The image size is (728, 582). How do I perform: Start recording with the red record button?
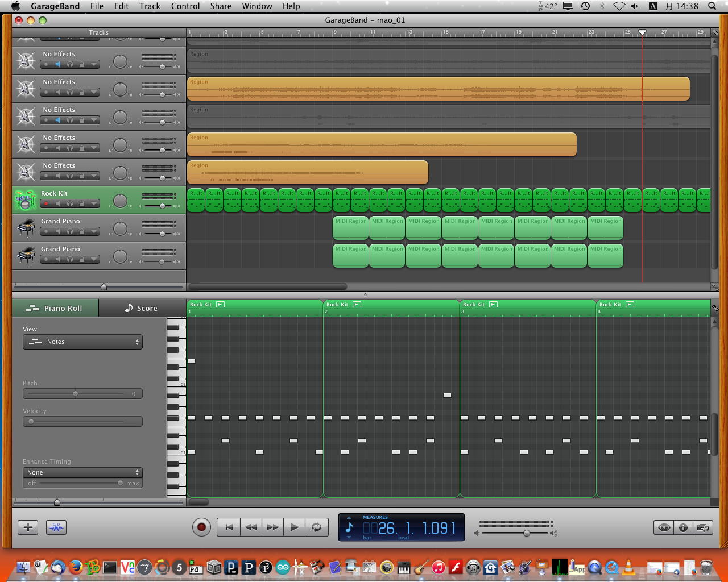point(201,527)
